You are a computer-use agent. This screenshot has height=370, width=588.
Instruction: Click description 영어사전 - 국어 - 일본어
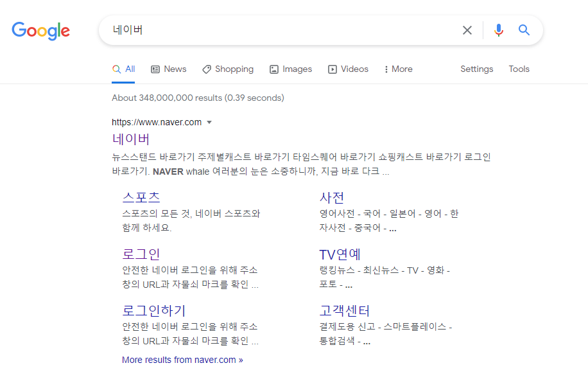[x=389, y=220]
